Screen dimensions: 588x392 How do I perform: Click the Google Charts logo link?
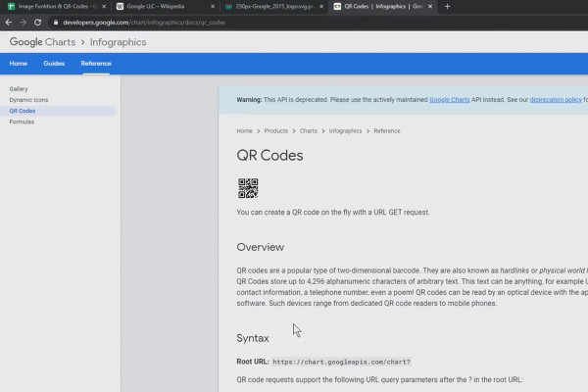coord(42,42)
